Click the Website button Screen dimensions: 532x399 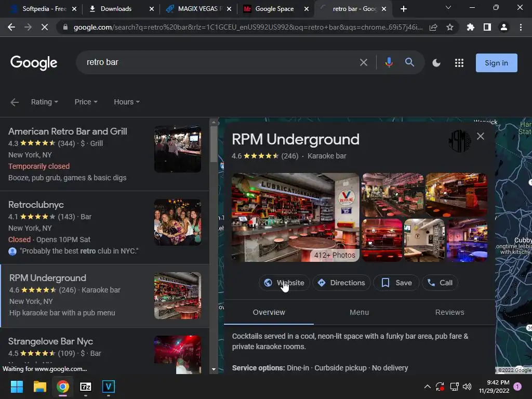point(284,283)
